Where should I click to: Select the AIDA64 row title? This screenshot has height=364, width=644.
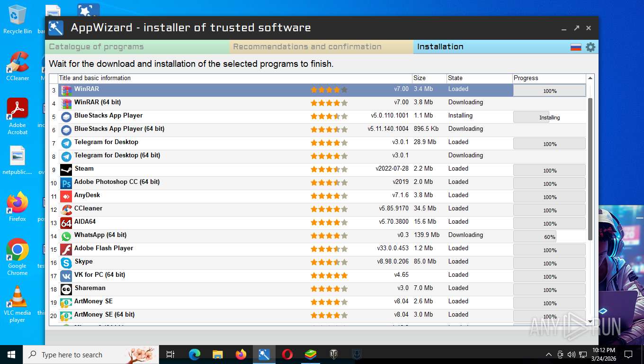point(85,222)
